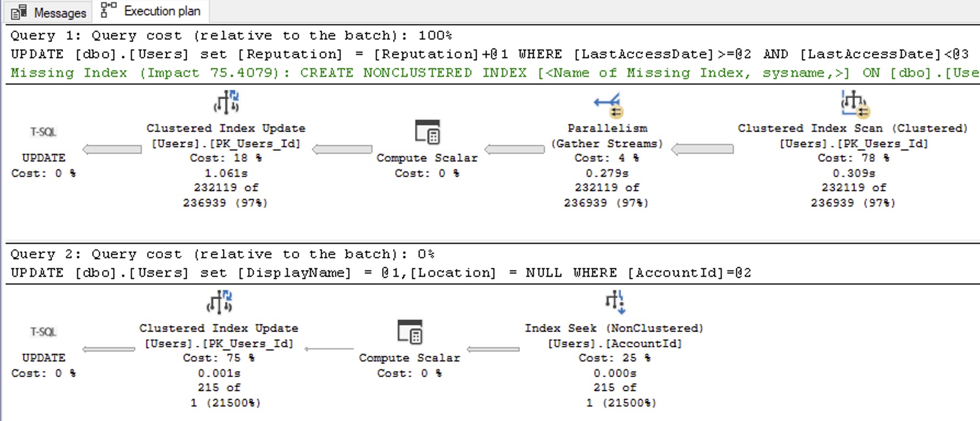The width and height of the screenshot is (980, 421).
Task: Click arrow between Clustered Index Scan and Parallelism
Action: click(x=703, y=149)
